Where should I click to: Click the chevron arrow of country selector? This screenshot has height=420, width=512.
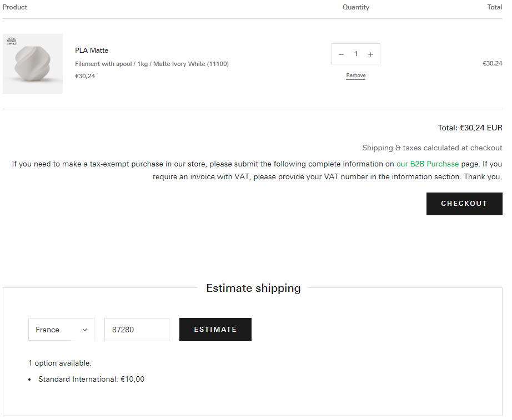84,330
